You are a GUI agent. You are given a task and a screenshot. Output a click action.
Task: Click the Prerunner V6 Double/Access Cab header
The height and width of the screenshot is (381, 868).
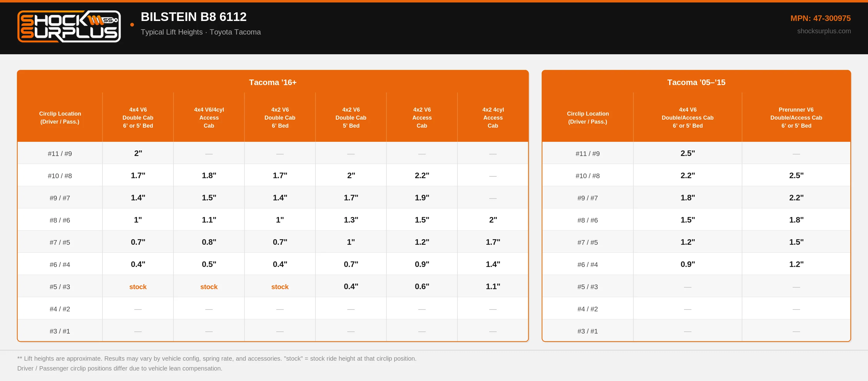796,117
